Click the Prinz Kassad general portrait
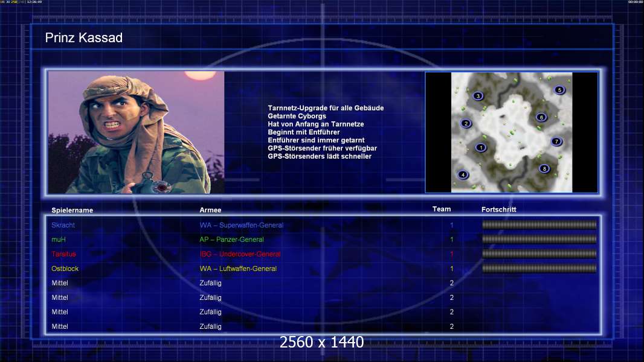This screenshot has height=362, width=644. click(137, 132)
